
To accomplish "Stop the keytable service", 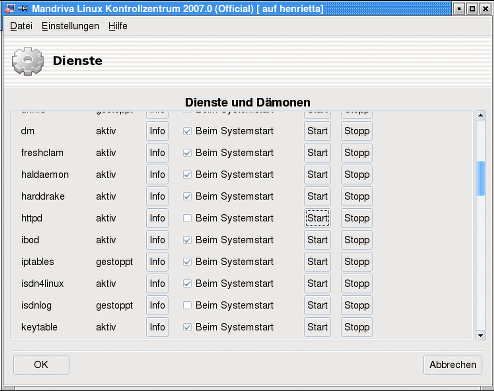I will [357, 327].
